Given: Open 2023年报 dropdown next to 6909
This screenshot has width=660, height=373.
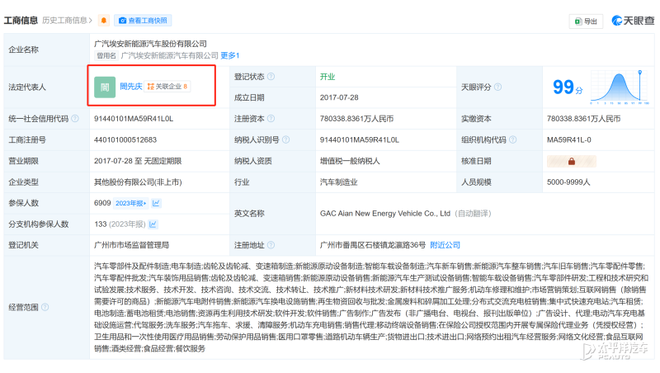Looking at the screenshot, I should 131,203.
